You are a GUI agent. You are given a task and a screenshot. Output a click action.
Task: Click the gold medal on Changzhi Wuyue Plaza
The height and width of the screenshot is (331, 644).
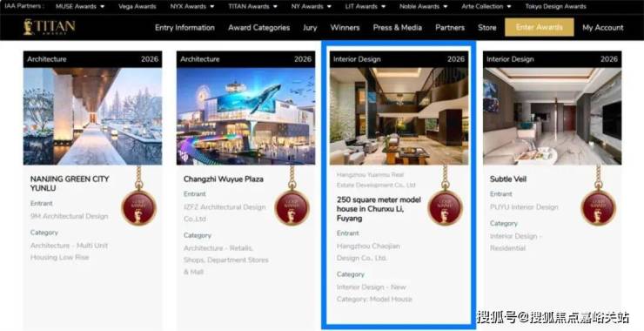292,207
